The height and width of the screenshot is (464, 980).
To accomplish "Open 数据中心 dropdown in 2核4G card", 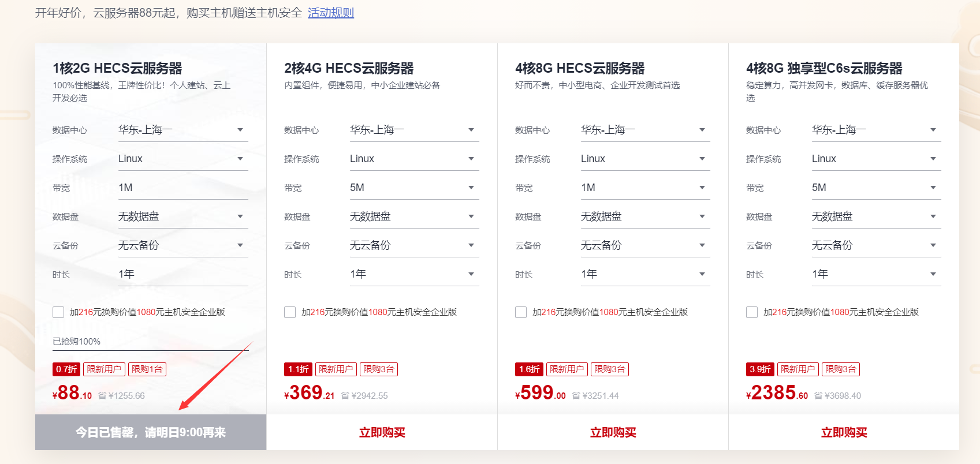I will (414, 130).
